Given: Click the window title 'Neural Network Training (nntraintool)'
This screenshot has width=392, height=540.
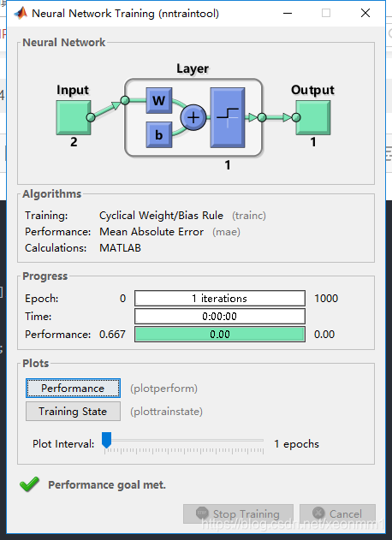Looking at the screenshot, I should coord(125,14).
